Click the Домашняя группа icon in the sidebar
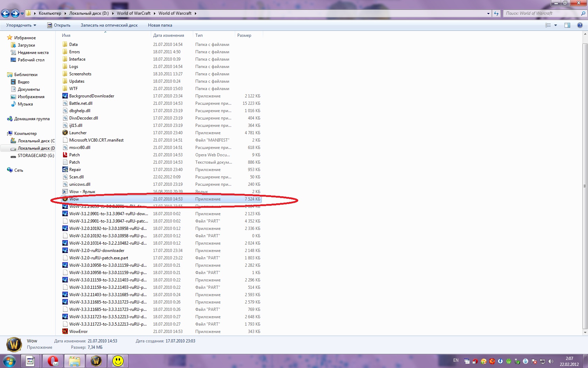The width and height of the screenshot is (588, 368). coord(10,119)
